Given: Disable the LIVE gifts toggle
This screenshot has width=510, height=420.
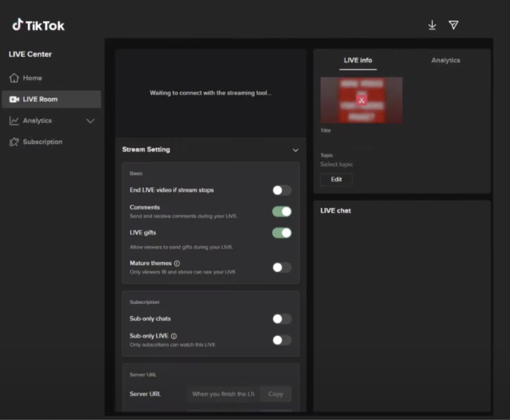Looking at the screenshot, I should tap(282, 233).
